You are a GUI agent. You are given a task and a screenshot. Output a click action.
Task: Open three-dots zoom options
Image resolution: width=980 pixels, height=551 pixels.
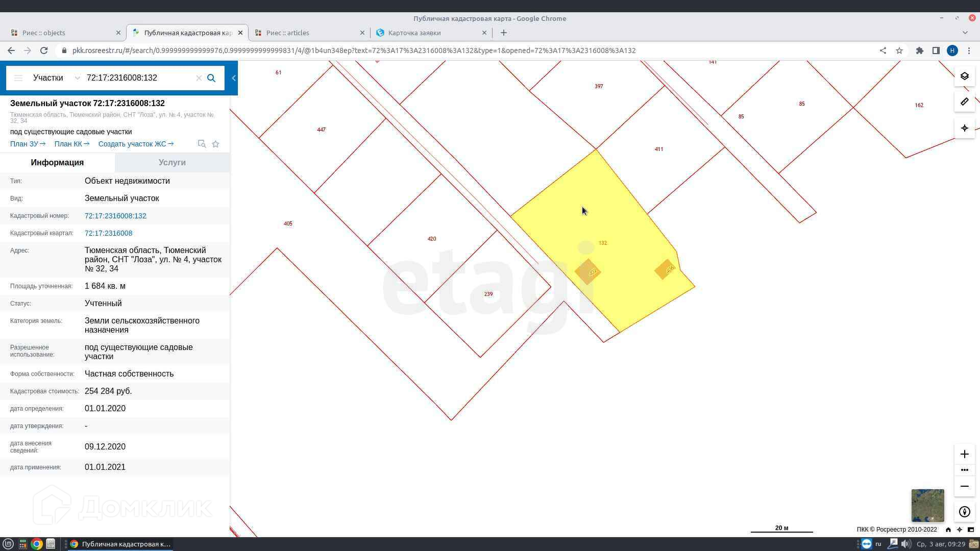click(x=964, y=470)
